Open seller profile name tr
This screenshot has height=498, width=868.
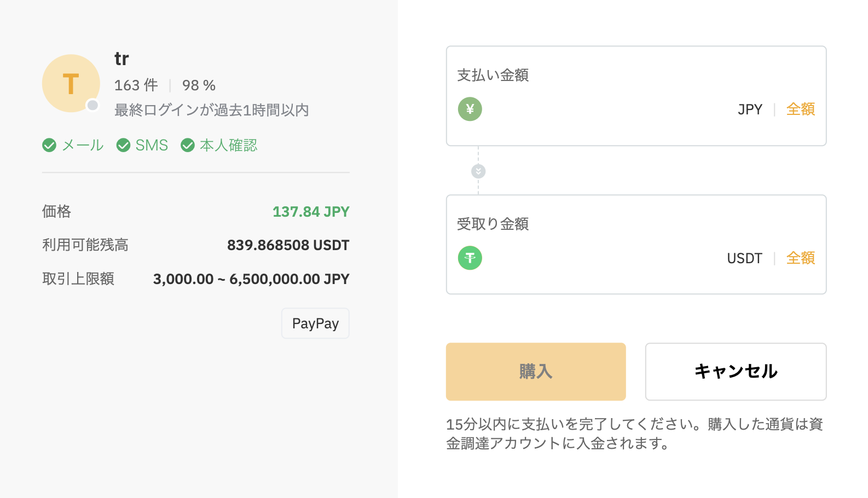[x=121, y=59]
